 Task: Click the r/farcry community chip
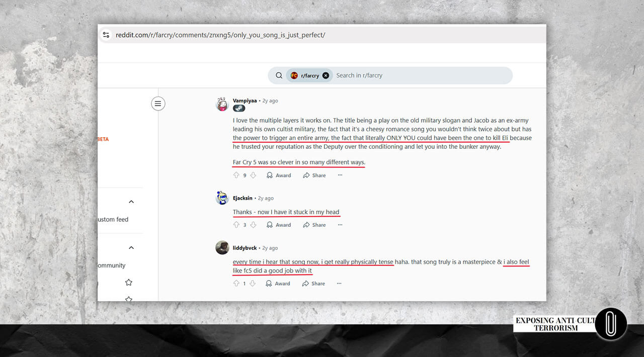[x=309, y=75]
